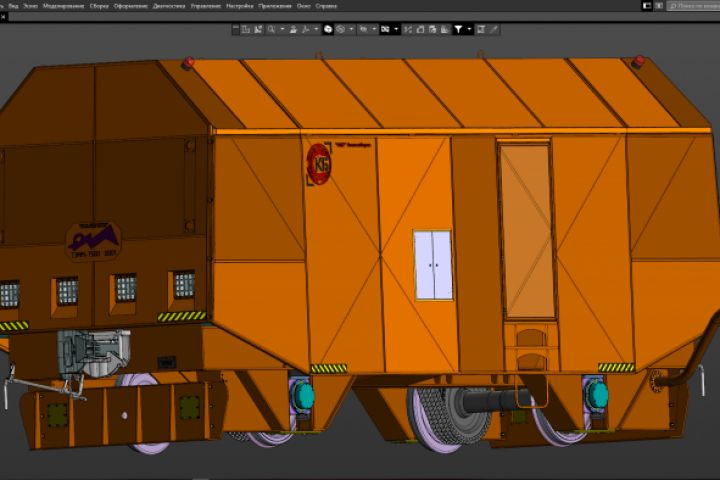Click the highlighted perspective/section icon
The width and height of the screenshot is (720, 480).
[x=385, y=29]
